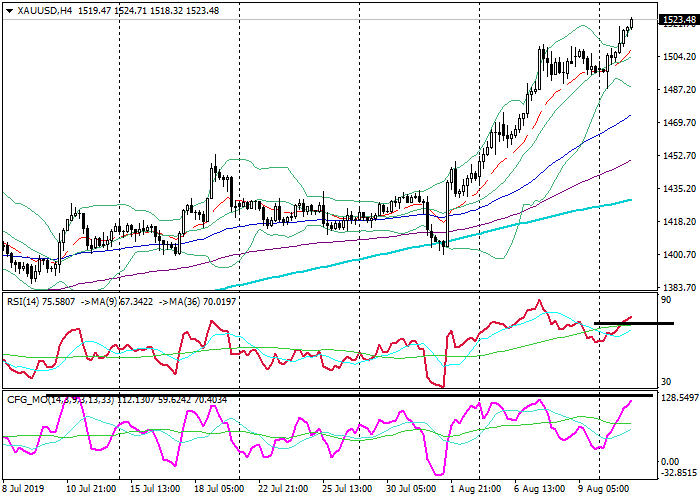Click the triangle icon beside XAUUSD,H4 title
This screenshot has height=500, width=700.
(x=8, y=10)
